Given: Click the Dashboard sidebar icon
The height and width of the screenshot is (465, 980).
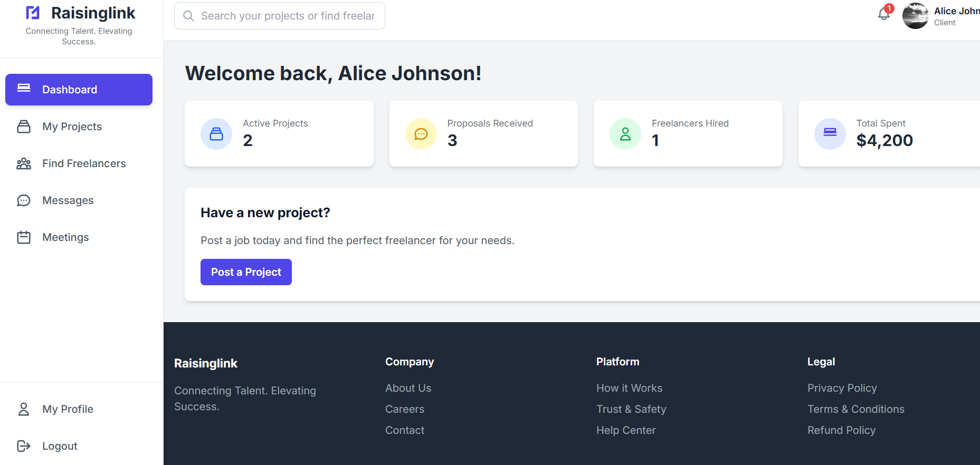Looking at the screenshot, I should [24, 88].
